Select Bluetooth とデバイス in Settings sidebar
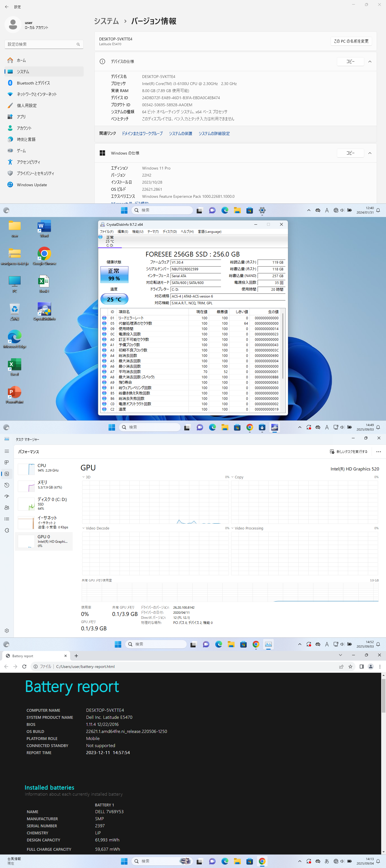Image resolution: width=386 pixels, height=868 pixels. (44, 83)
